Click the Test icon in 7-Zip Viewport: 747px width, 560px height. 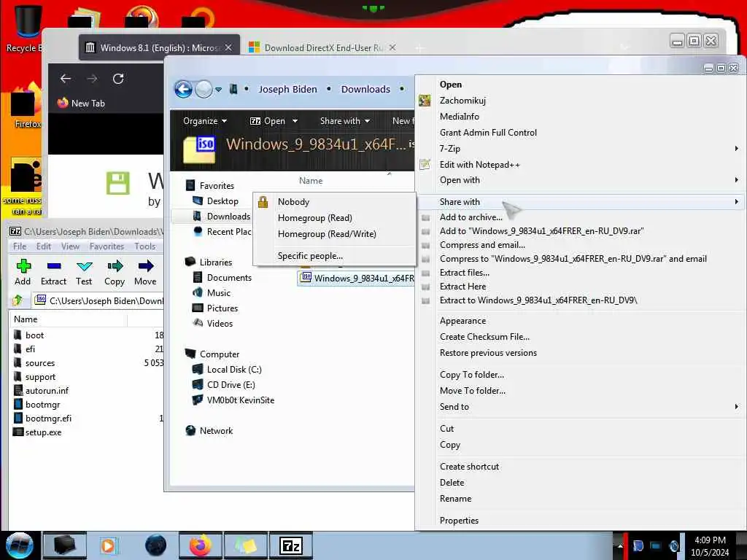click(85, 265)
